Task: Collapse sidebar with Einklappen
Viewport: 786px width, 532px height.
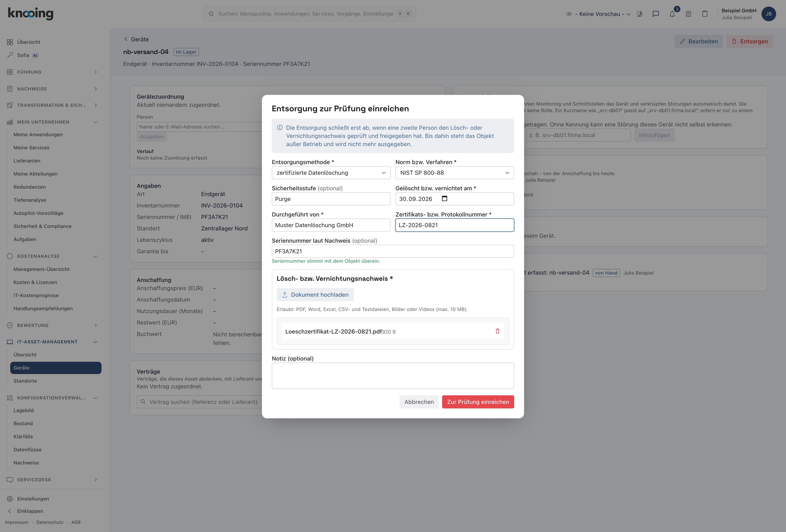Action: point(25,511)
